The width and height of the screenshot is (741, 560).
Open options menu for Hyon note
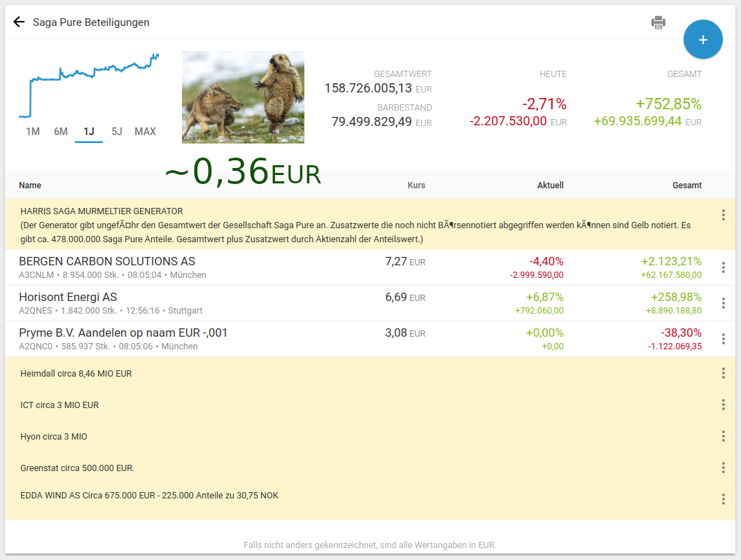click(x=723, y=436)
